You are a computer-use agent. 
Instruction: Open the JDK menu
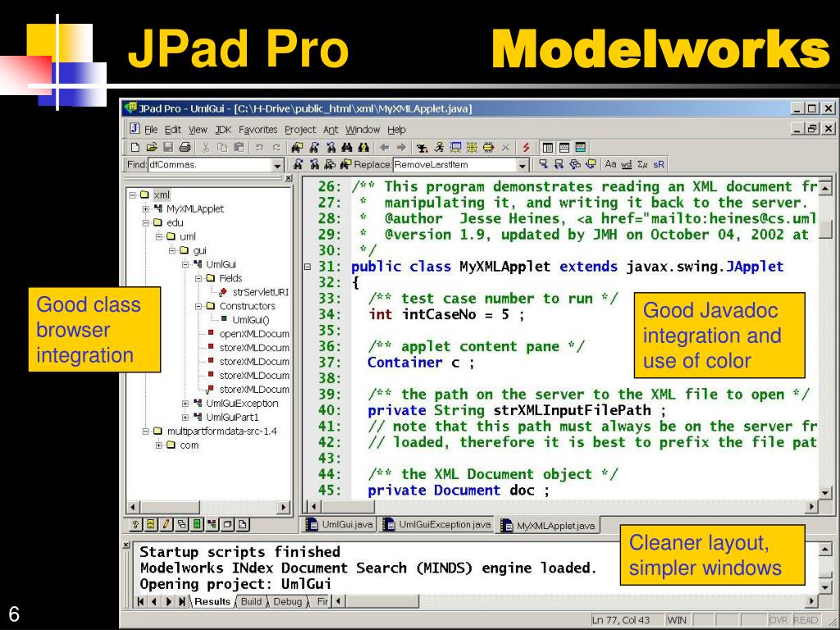pos(223,130)
